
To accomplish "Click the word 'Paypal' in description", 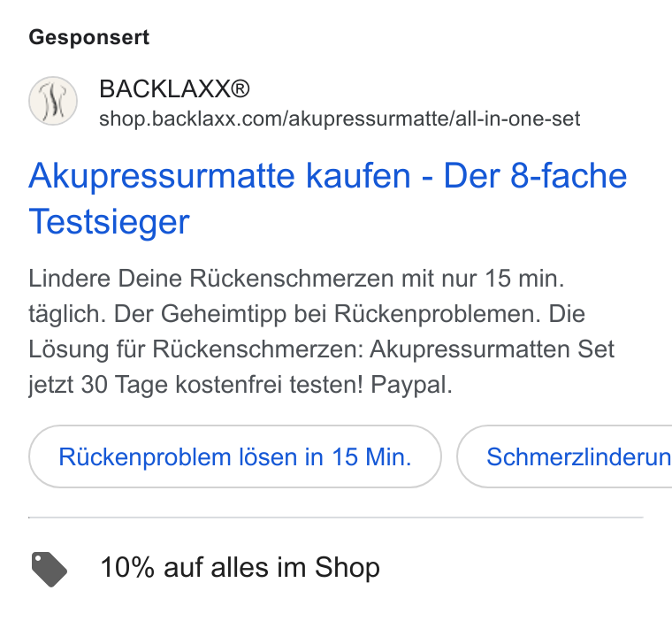I will (411, 384).
